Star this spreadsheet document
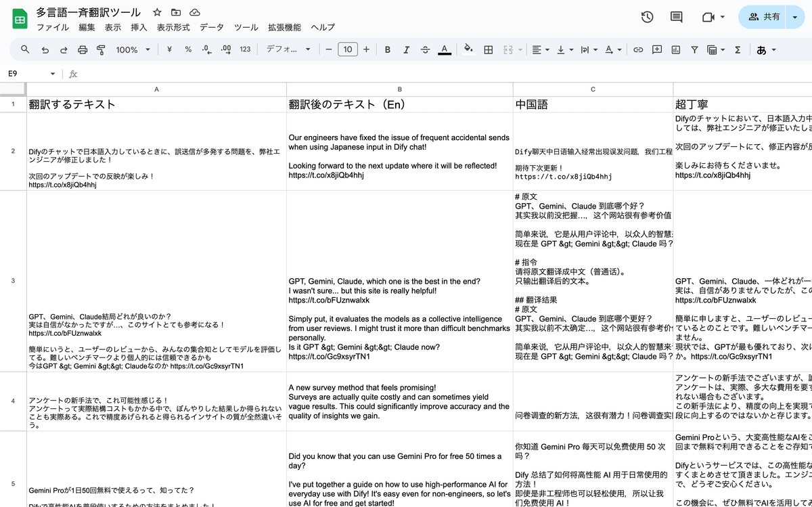This screenshot has width=812, height=507. (x=157, y=12)
